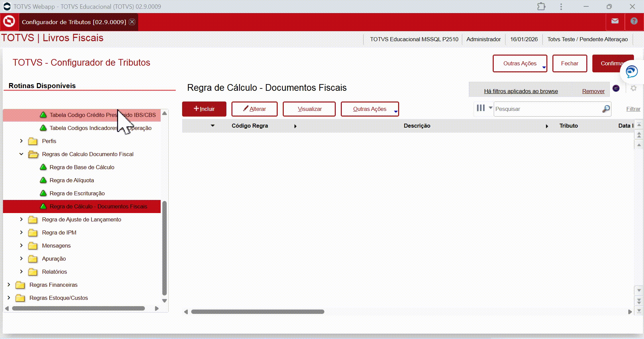Expand the Regras Estoque/Custos folder
This screenshot has height=339, width=644.
point(9,298)
